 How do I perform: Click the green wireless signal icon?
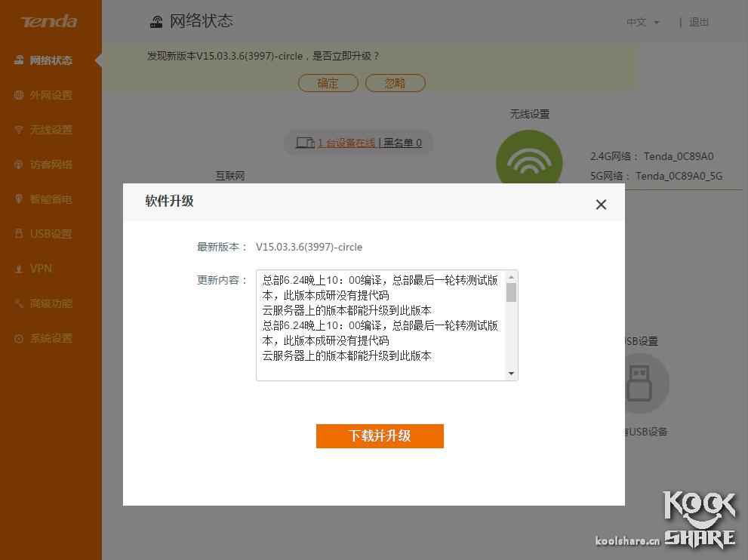pos(529,162)
